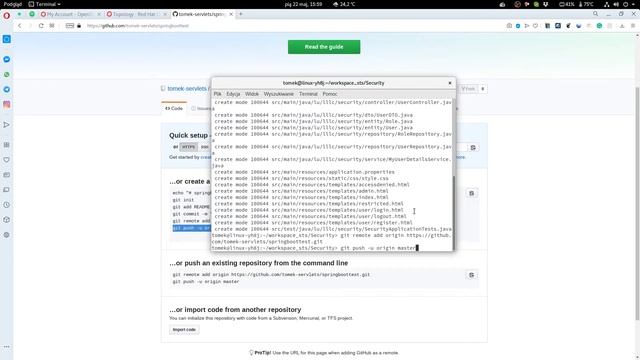640x360 pixels.
Task: Open Instagram in the Opera sidebar
Action: 7,104
